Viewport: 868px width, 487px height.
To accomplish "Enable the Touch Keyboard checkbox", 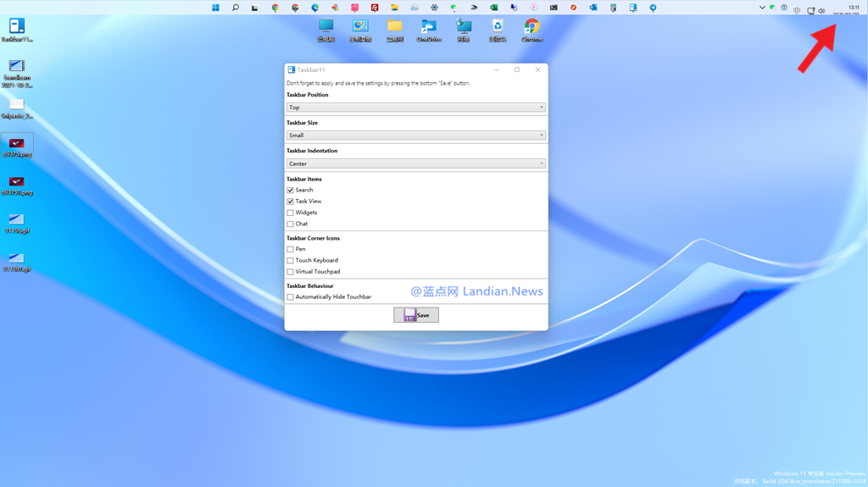I will coord(290,260).
